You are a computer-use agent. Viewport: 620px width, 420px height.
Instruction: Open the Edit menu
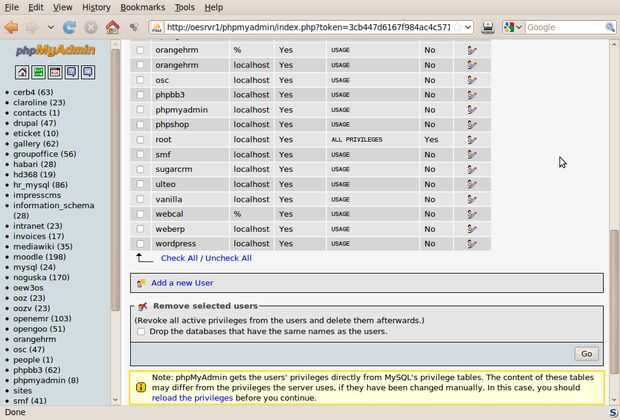click(x=36, y=7)
